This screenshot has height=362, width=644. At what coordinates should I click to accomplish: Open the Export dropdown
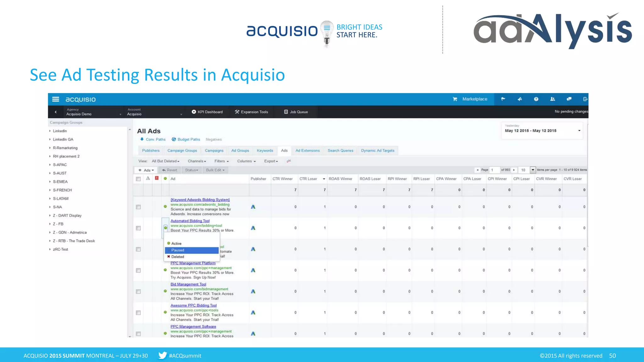coord(271,161)
